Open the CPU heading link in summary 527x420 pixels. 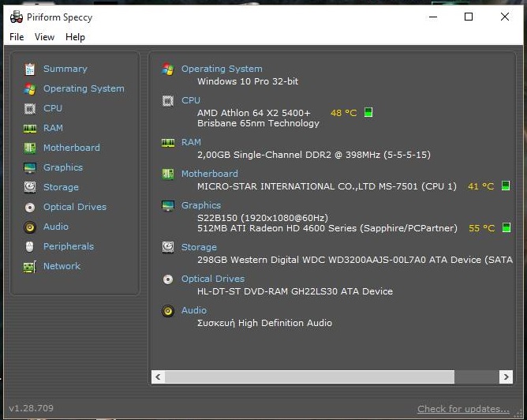tap(191, 100)
